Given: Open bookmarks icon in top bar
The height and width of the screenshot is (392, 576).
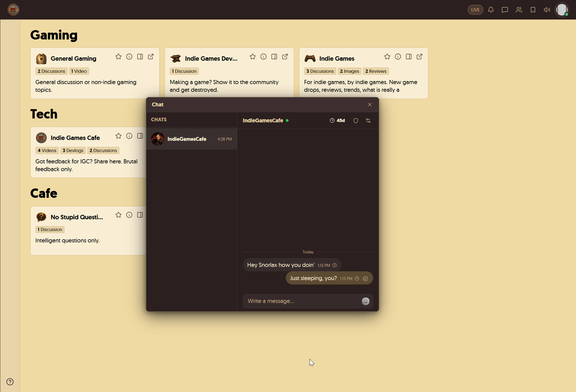Looking at the screenshot, I should 533,9.
